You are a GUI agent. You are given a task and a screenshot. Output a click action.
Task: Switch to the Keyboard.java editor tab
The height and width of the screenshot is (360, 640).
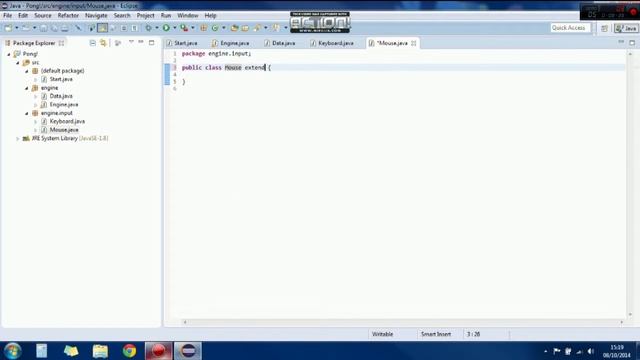coord(332,43)
